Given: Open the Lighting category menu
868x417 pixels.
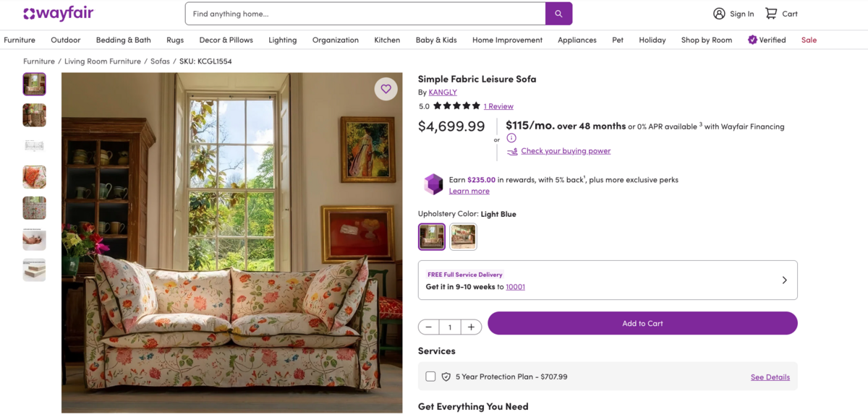Looking at the screenshot, I should [282, 40].
